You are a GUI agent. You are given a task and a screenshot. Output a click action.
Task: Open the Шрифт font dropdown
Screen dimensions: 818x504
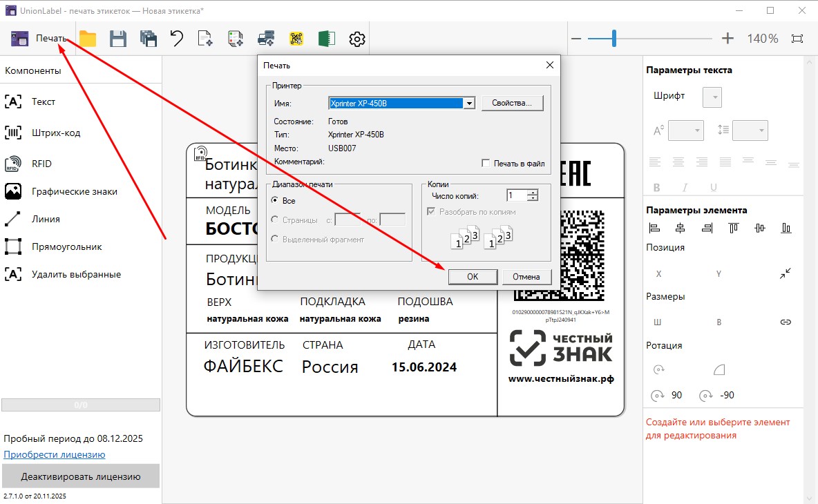click(712, 97)
